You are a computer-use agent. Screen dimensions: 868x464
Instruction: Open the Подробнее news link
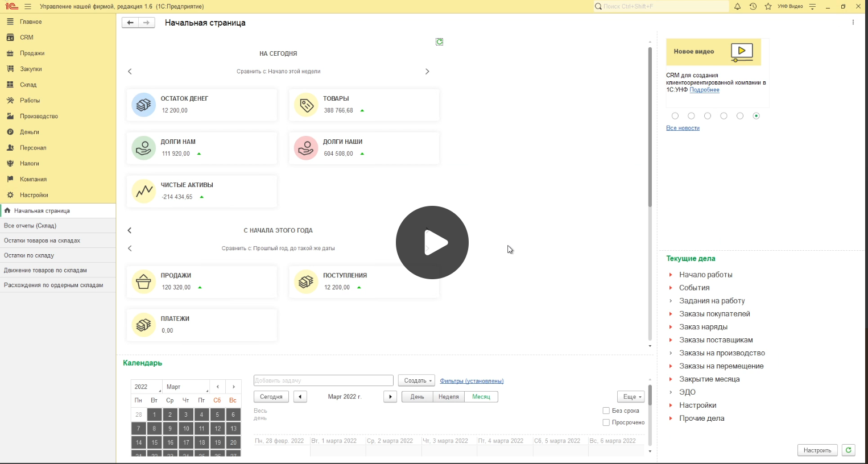click(704, 90)
